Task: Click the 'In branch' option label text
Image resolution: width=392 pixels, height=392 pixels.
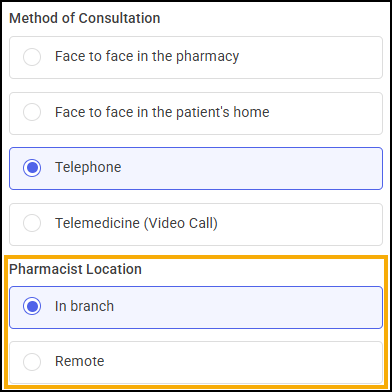Action: pyautogui.click(x=84, y=306)
